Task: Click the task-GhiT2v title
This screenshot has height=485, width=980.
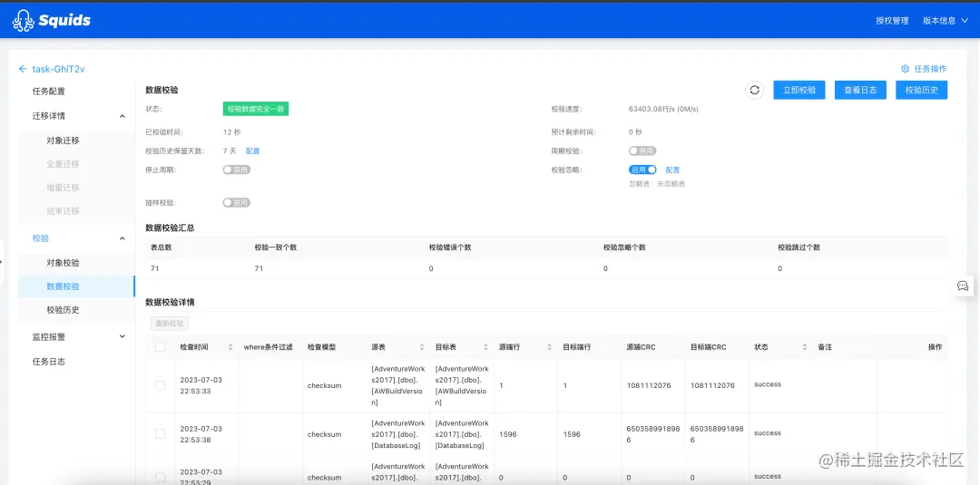Action: tap(58, 69)
